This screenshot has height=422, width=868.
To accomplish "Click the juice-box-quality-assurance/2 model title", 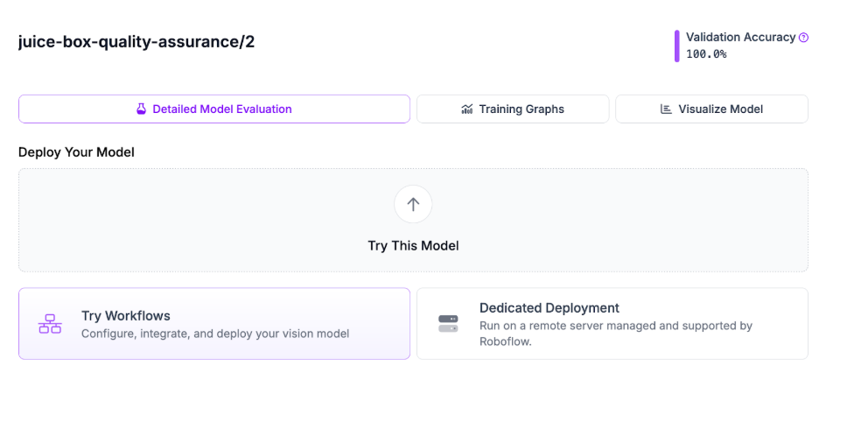I will tap(136, 42).
